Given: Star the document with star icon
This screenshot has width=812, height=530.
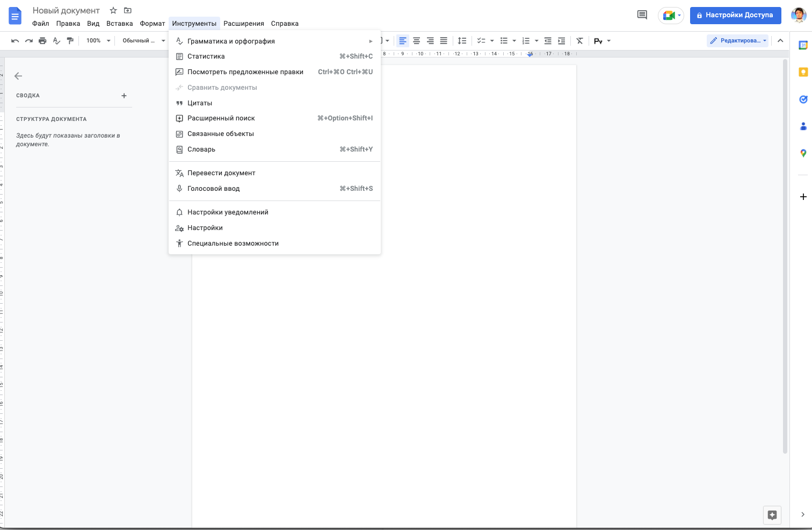Looking at the screenshot, I should 113,10.
